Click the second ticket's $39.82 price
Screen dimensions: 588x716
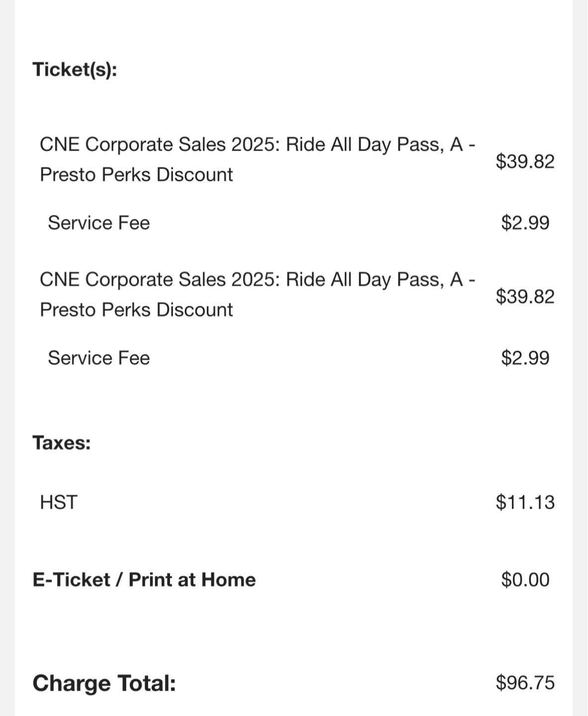525,296
